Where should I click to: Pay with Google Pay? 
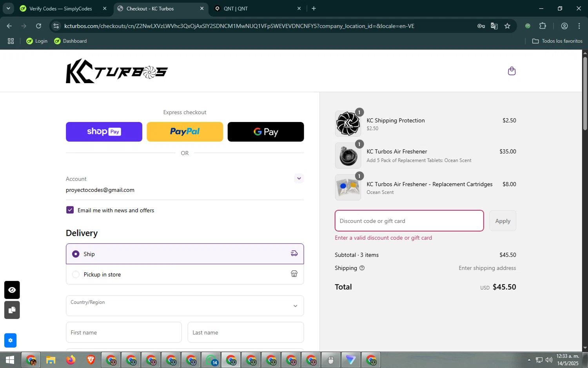click(x=266, y=132)
